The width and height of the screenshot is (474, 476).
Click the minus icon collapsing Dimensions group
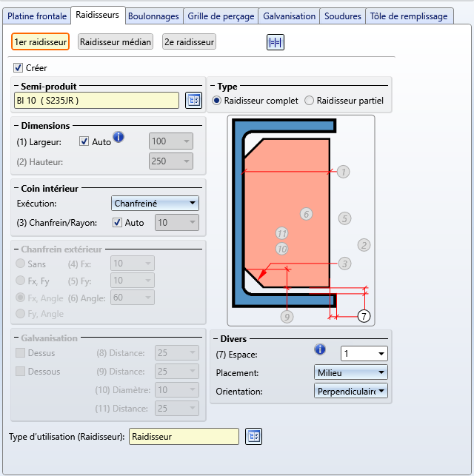click(x=16, y=125)
